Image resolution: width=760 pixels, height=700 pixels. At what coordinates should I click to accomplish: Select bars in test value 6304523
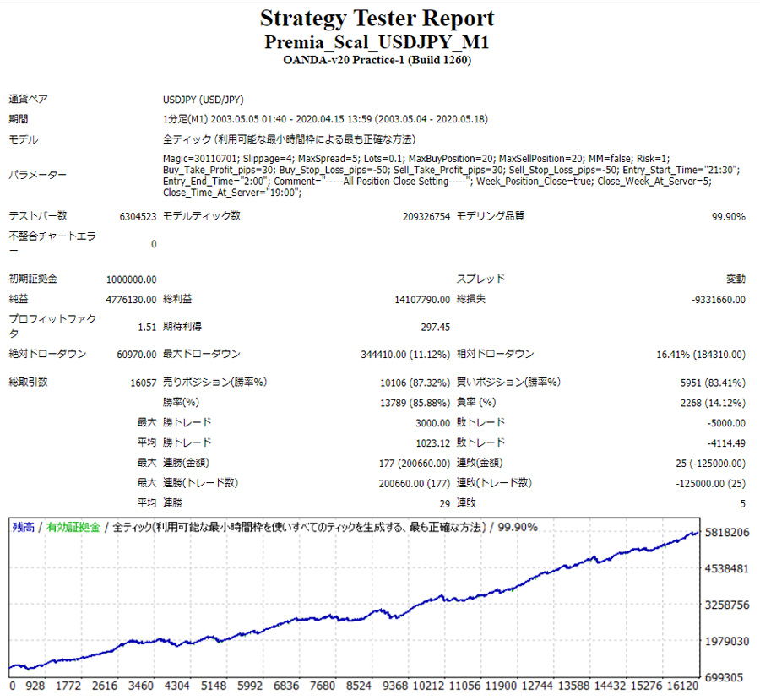click(x=138, y=217)
